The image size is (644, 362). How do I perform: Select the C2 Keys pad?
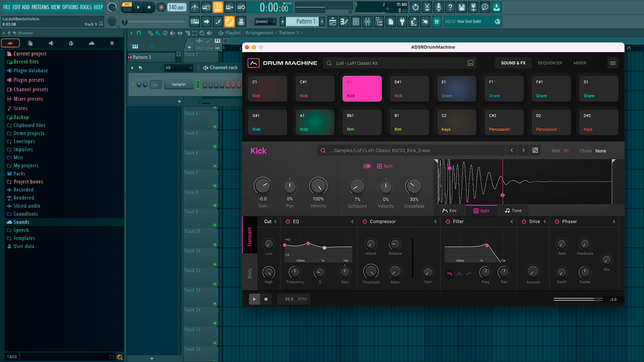tap(456, 123)
